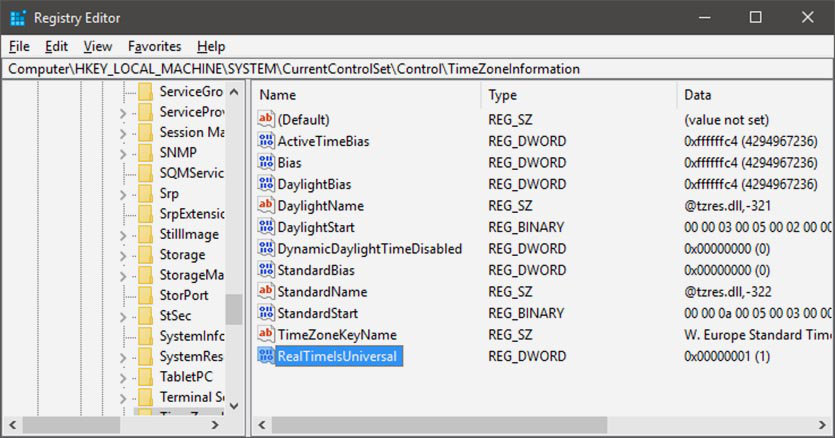Click the string icon beside DaylightName
This screenshot has width=835, height=438.
tap(266, 205)
